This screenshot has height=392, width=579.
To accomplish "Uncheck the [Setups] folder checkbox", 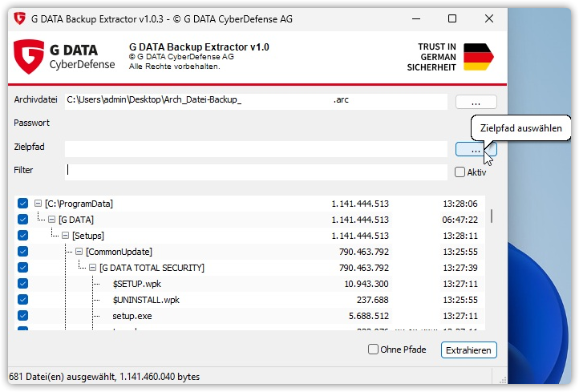I will point(22,236).
